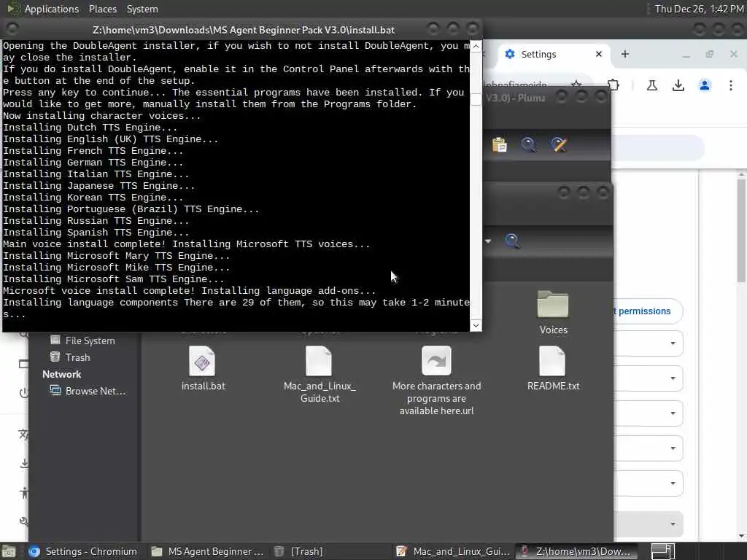
Task: Open the greyed-out dropdown at bottom of Chromium settings
Action: 649,524
